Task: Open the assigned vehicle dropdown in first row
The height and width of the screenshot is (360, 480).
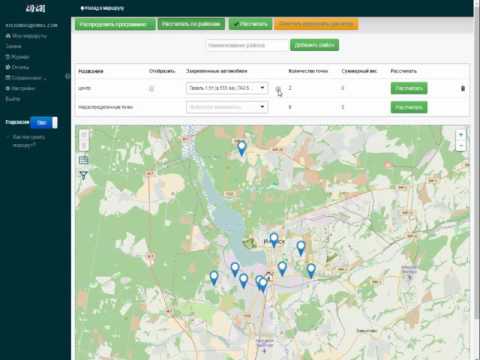Action: [x=227, y=88]
